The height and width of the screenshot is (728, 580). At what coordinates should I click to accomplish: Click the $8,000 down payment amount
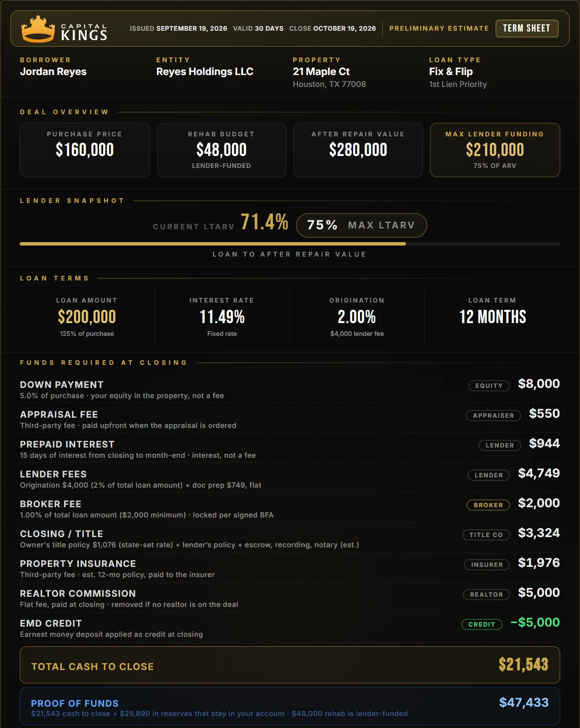pos(539,384)
